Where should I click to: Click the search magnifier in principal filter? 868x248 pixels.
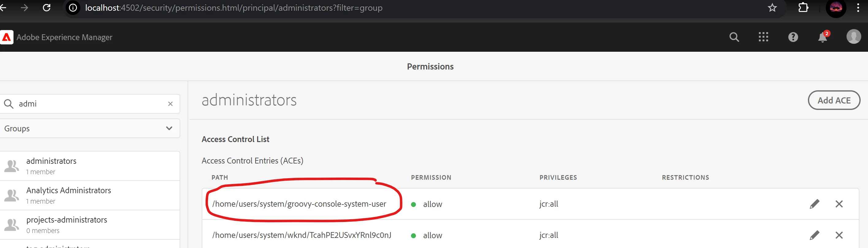(8, 104)
